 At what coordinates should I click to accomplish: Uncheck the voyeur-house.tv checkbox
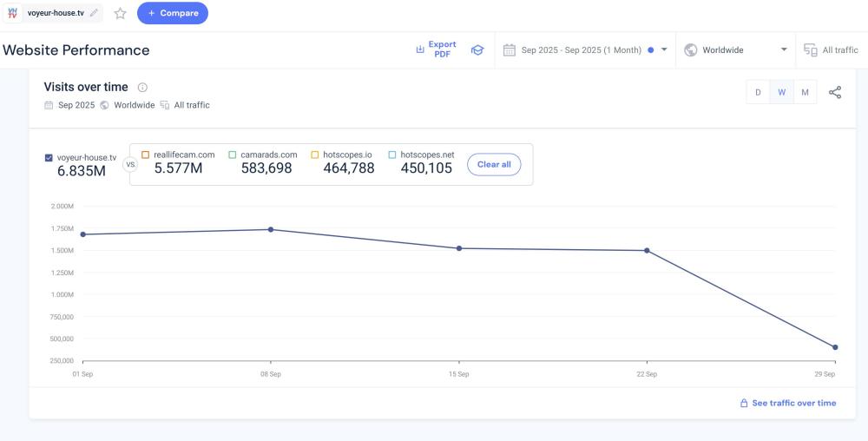pos(49,158)
